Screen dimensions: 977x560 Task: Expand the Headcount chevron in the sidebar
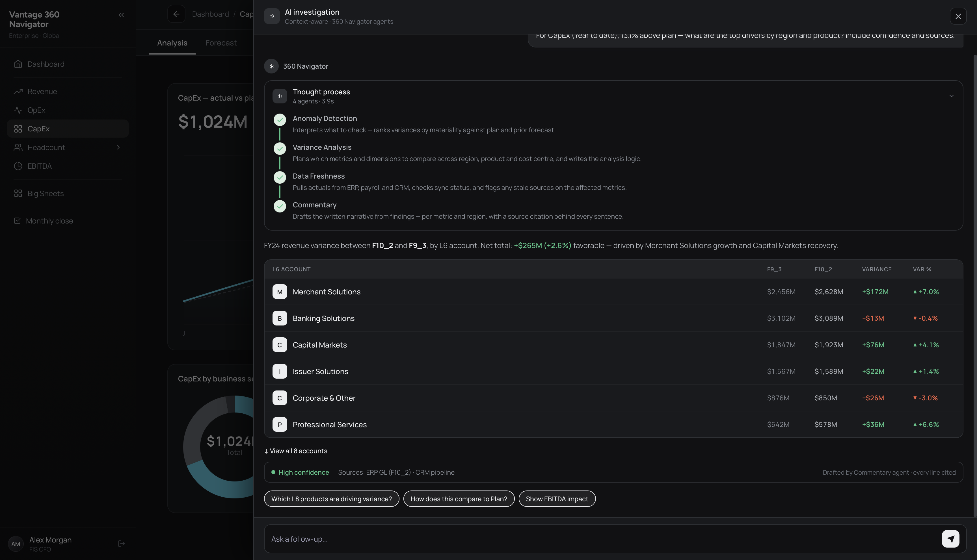[x=118, y=147]
